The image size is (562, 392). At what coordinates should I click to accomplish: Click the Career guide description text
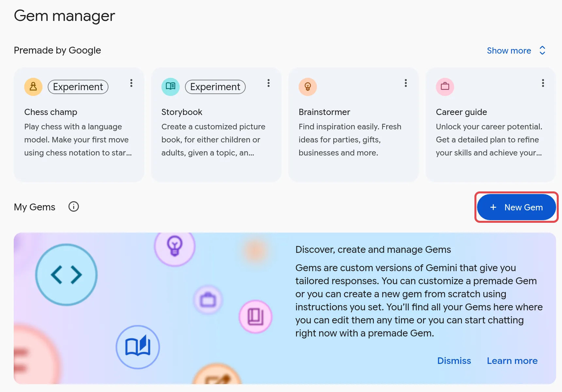(489, 140)
